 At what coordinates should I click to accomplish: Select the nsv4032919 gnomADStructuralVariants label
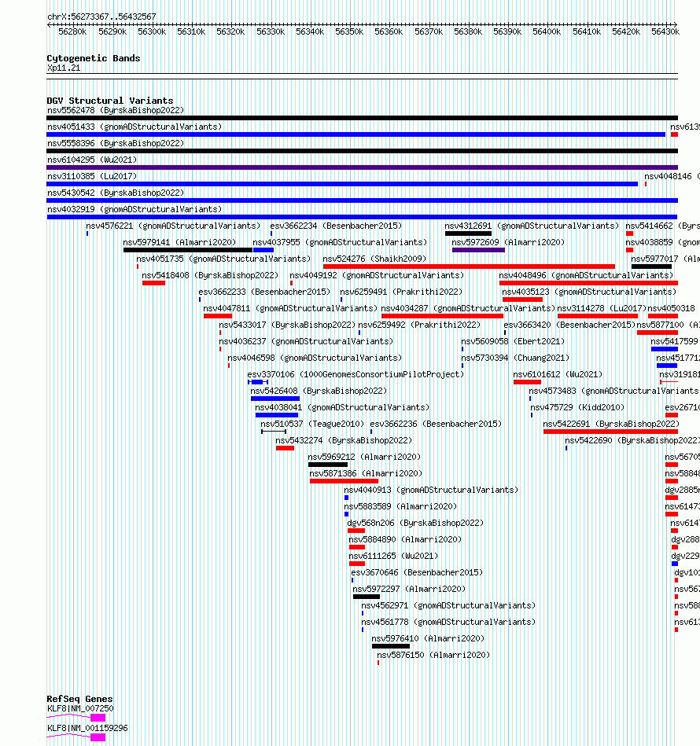pos(134,209)
